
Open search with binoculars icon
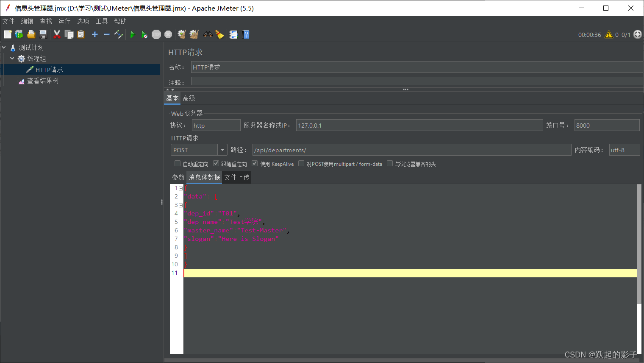pos(208,34)
